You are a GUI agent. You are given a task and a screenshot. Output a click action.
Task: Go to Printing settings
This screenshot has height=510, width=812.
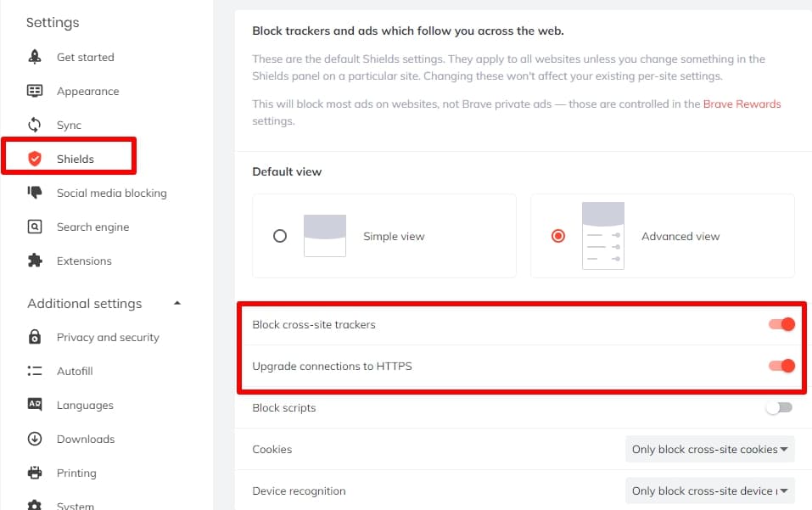point(76,473)
